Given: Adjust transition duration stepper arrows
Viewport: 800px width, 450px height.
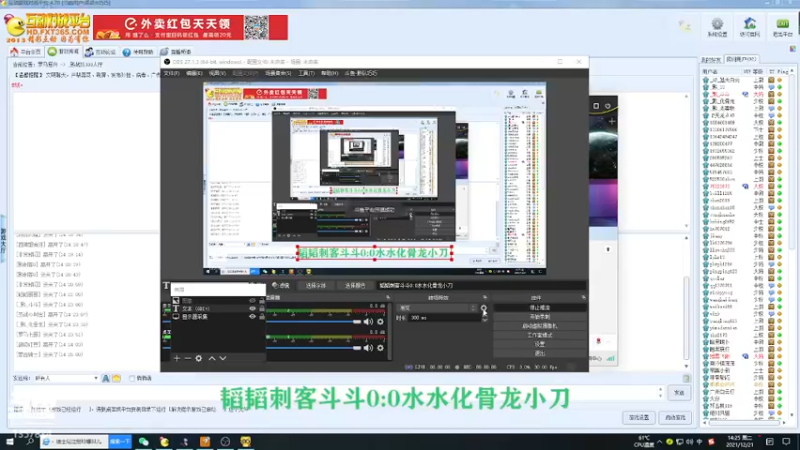Looking at the screenshot, I should click(484, 317).
